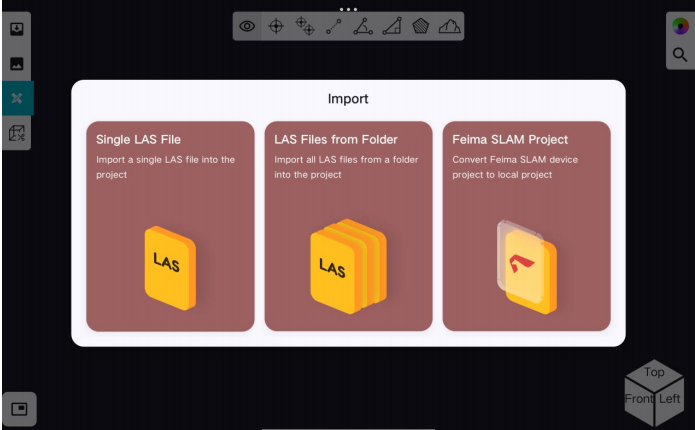Select the polygon area measurement tool
Screen dimensions: 695x430
tap(421, 27)
